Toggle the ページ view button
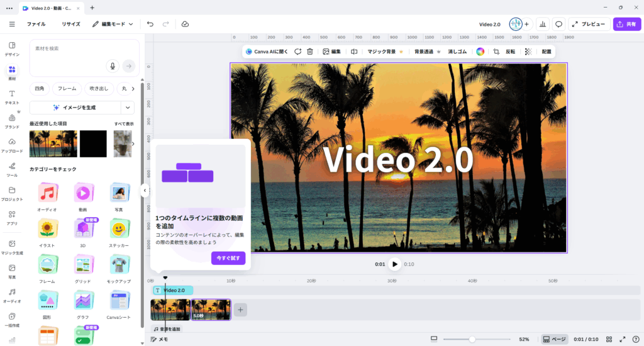Viewport: 644px width, 346px height. click(554, 339)
